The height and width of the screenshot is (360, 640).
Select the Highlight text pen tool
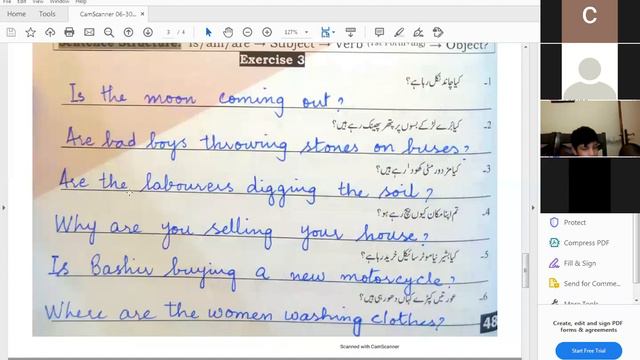coord(399,32)
